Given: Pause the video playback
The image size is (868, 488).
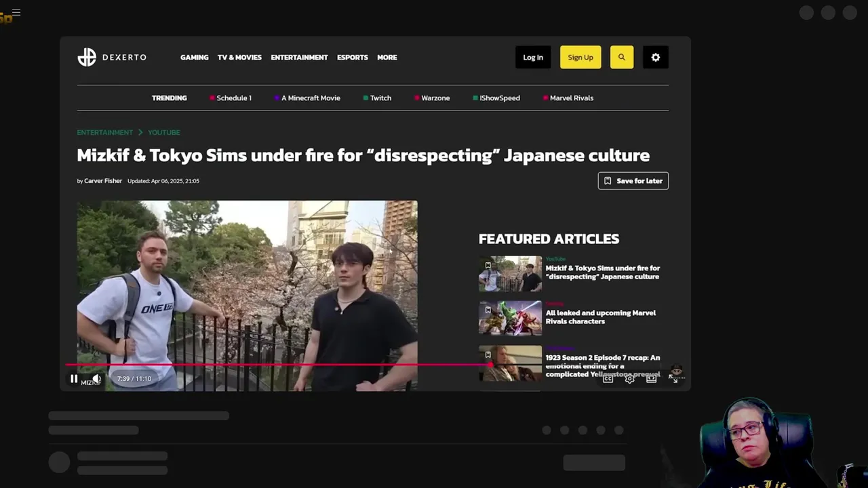Looking at the screenshot, I should tap(74, 379).
